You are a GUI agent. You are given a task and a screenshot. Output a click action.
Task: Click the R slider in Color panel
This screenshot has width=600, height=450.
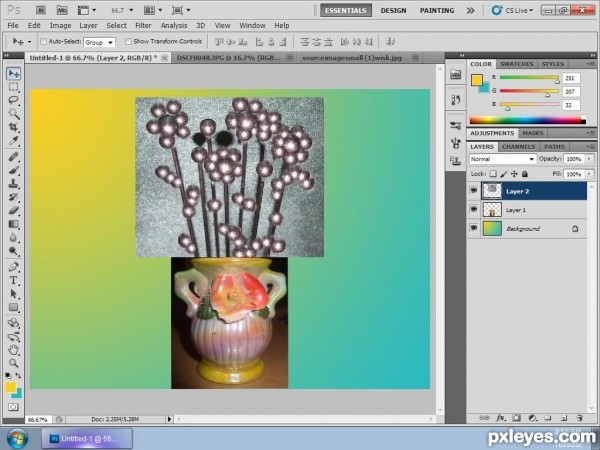529,78
